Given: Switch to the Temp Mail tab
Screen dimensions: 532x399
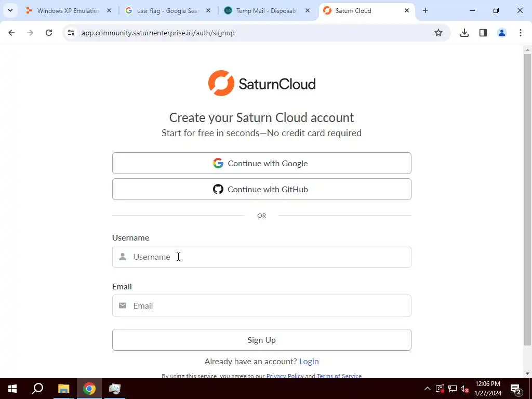Looking at the screenshot, I should point(268,11).
